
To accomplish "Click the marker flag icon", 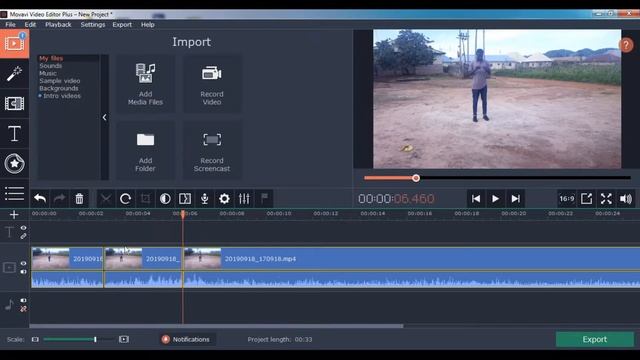I will pos(264,199).
